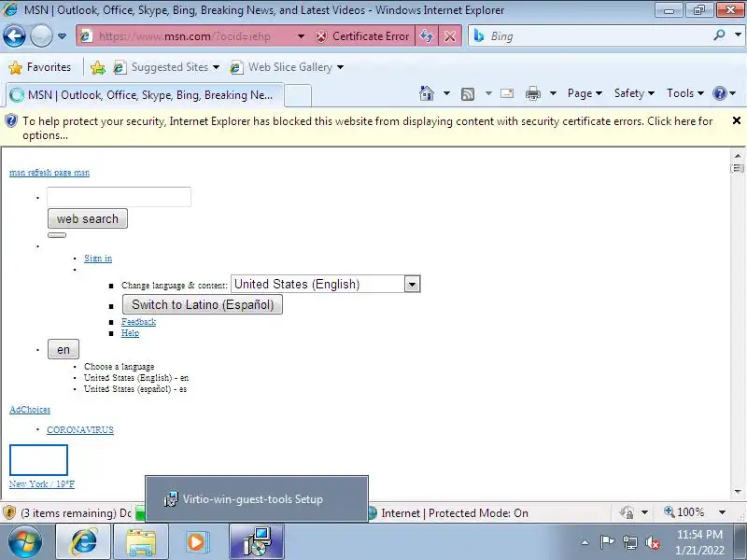Go back with the Back arrow button
This screenshot has height=560, width=747.
[x=14, y=36]
